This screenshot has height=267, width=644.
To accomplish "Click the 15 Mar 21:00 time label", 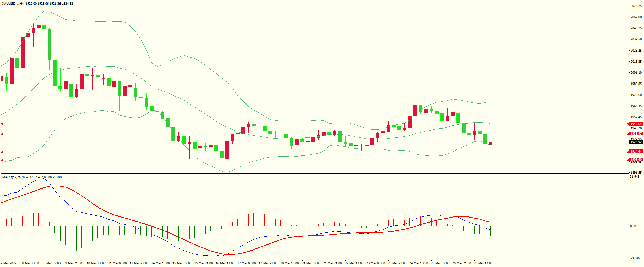I will pyautogui.click(x=203, y=263).
